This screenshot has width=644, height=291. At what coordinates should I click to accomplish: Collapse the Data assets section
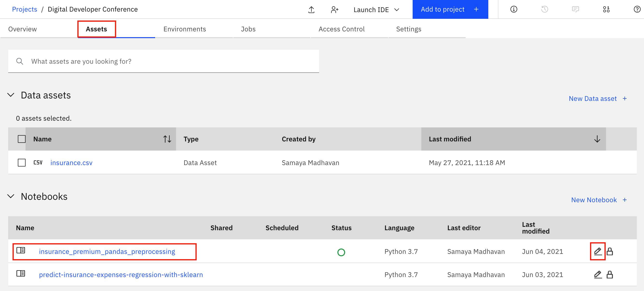click(11, 95)
